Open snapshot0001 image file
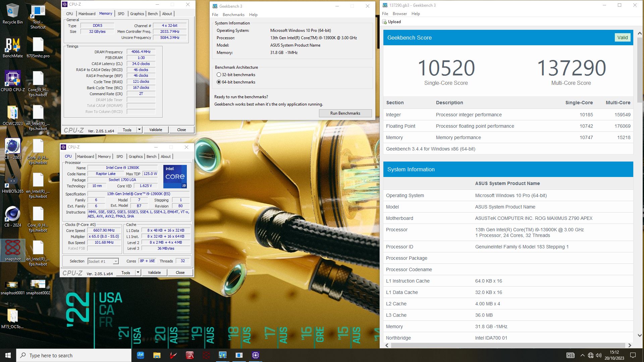This screenshot has height=362, width=644. point(12,287)
